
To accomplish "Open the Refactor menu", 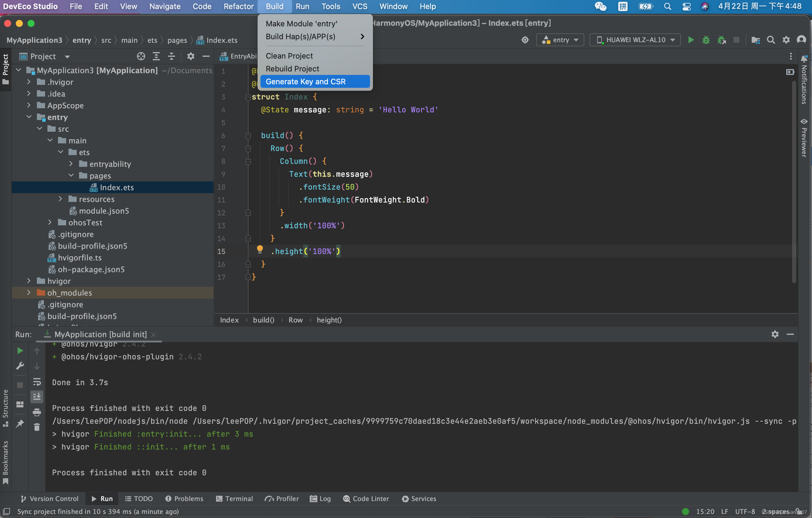I will [x=238, y=6].
